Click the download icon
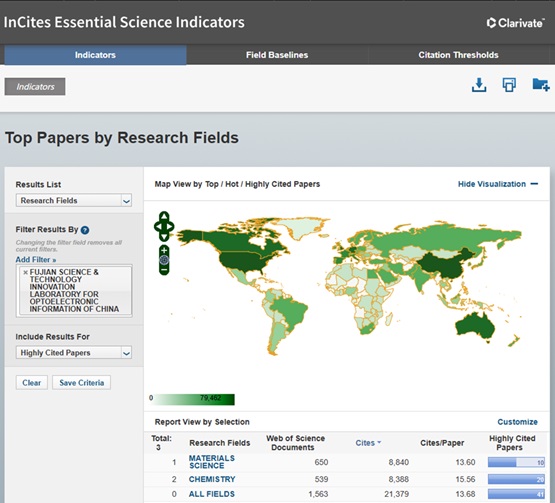 [x=479, y=85]
